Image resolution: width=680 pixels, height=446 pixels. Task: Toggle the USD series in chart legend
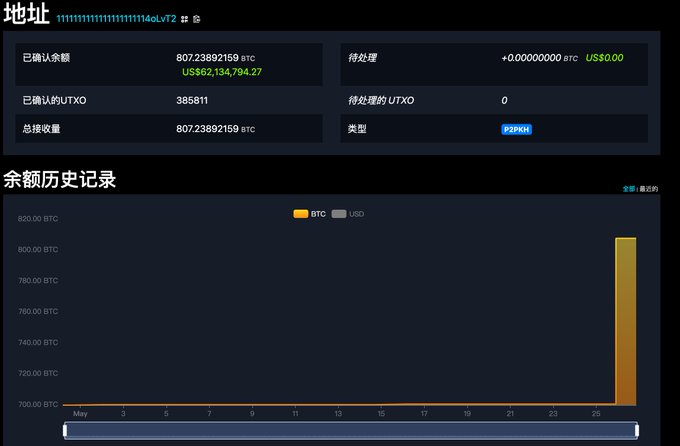pos(348,214)
